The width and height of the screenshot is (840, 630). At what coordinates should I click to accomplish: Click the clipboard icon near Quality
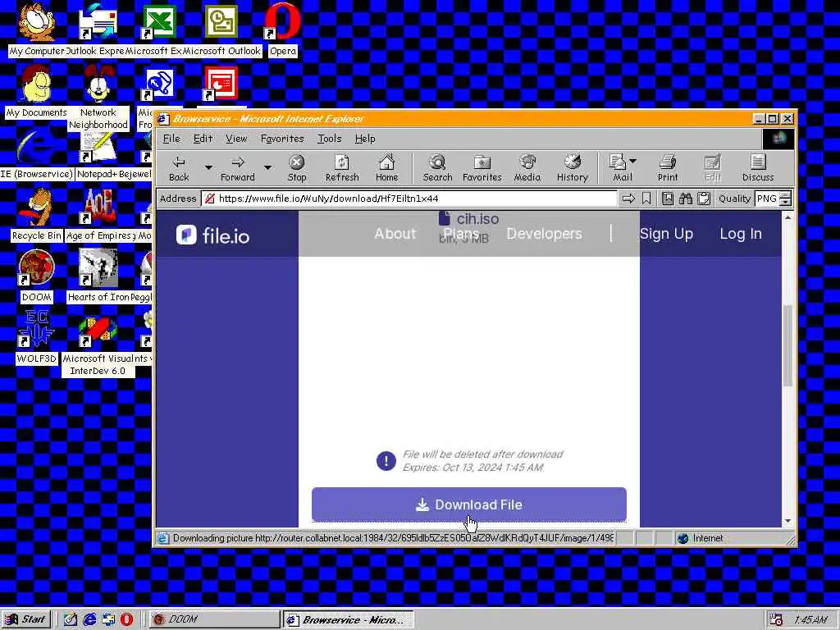704,199
